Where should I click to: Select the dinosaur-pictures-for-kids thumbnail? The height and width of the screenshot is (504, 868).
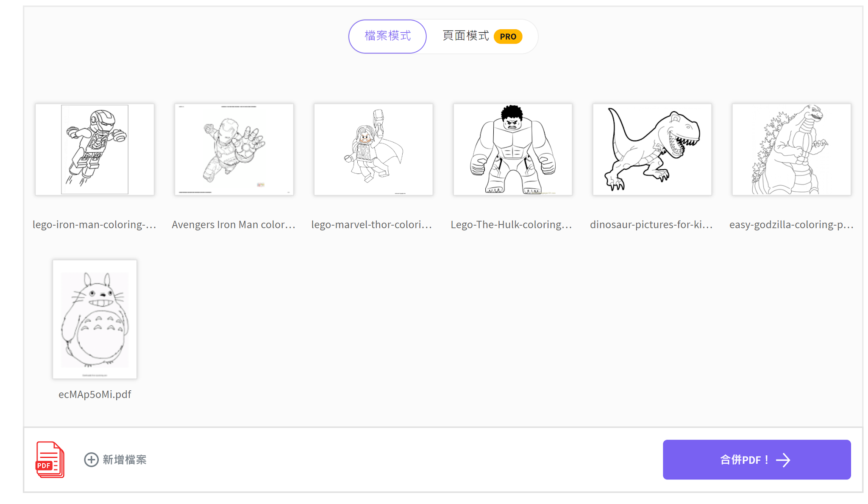[652, 149]
